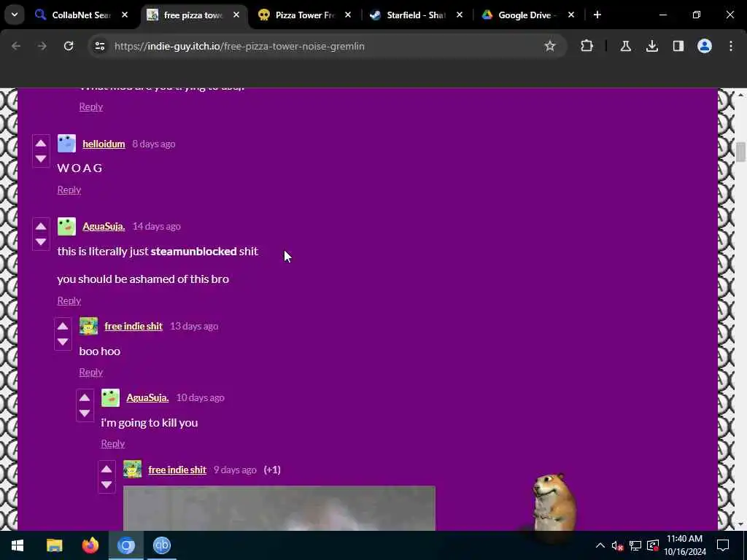Open Chrome Labs flask icon
The height and width of the screenshot is (560, 747).
(625, 46)
